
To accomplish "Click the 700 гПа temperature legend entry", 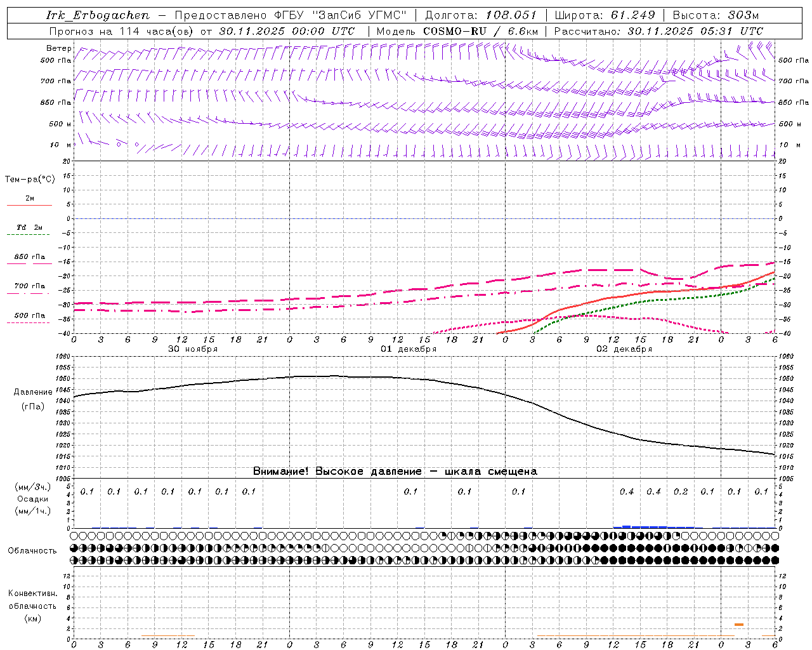I will 29,289.
